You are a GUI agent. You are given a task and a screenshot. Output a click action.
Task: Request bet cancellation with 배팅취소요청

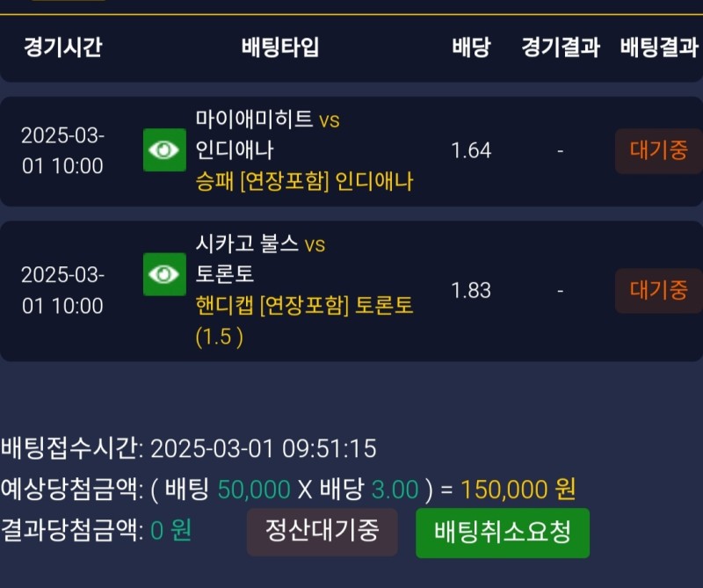(x=503, y=533)
